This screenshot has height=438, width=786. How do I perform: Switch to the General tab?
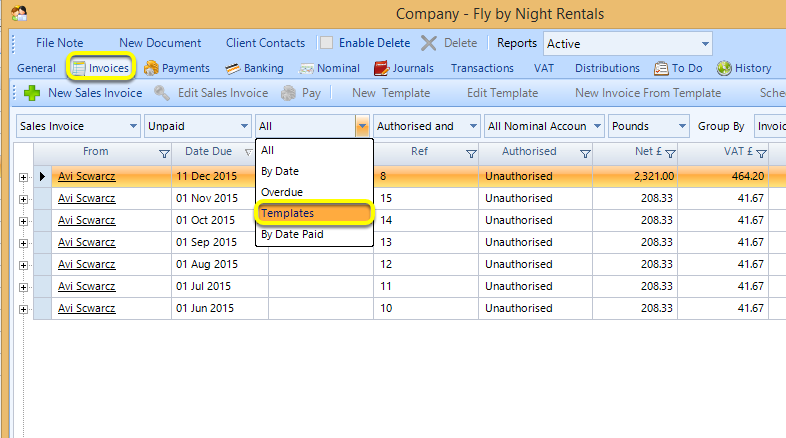coord(36,68)
